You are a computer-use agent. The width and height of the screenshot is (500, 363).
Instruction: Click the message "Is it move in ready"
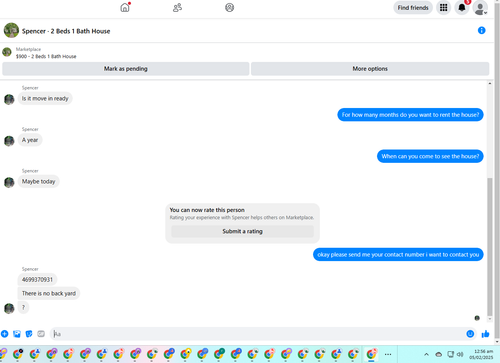pyautogui.click(x=45, y=98)
